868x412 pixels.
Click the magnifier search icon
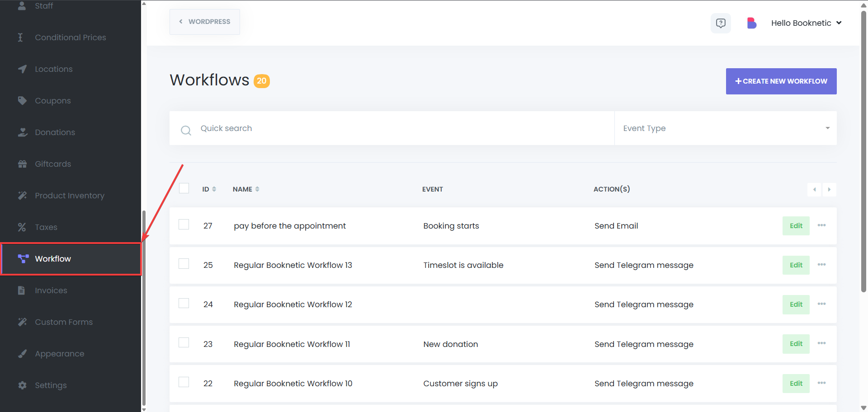click(x=186, y=131)
